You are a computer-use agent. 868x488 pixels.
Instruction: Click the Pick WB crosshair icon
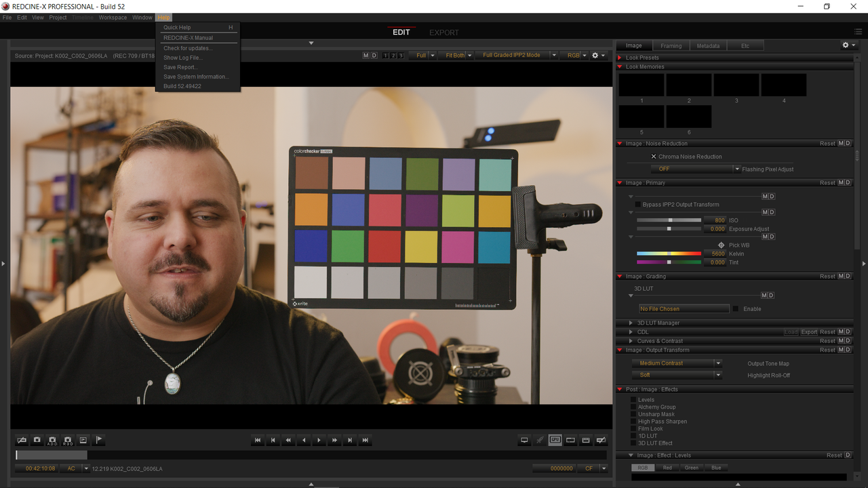721,245
